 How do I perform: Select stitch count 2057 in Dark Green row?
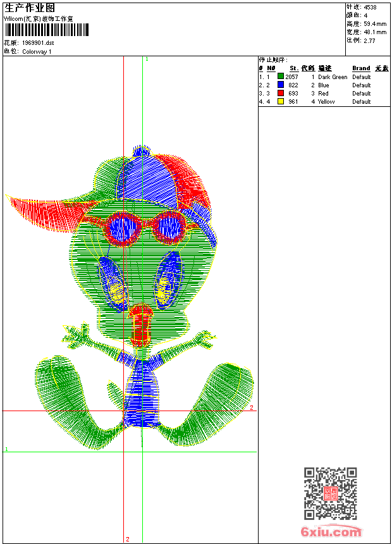point(291,77)
